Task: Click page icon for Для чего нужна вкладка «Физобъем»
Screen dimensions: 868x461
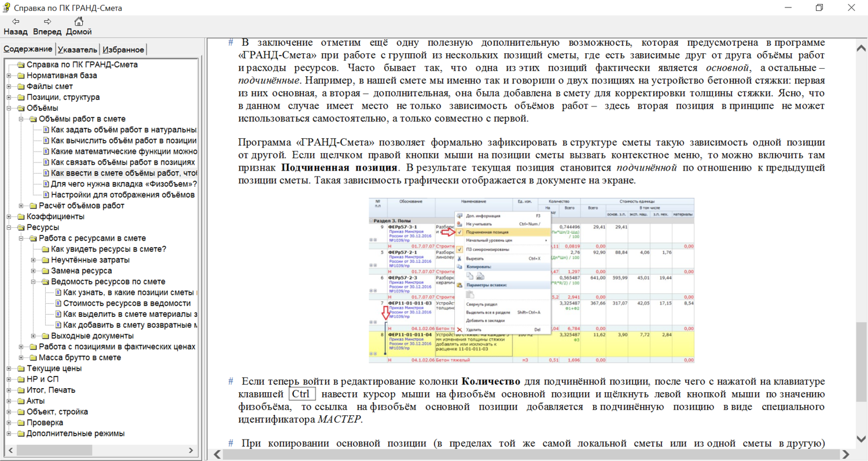Action: coord(46,185)
